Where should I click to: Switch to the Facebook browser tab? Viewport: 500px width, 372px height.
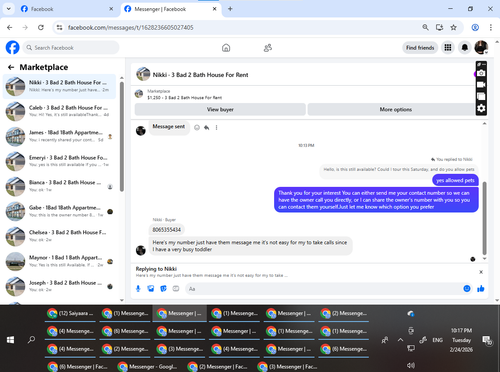tap(66, 9)
